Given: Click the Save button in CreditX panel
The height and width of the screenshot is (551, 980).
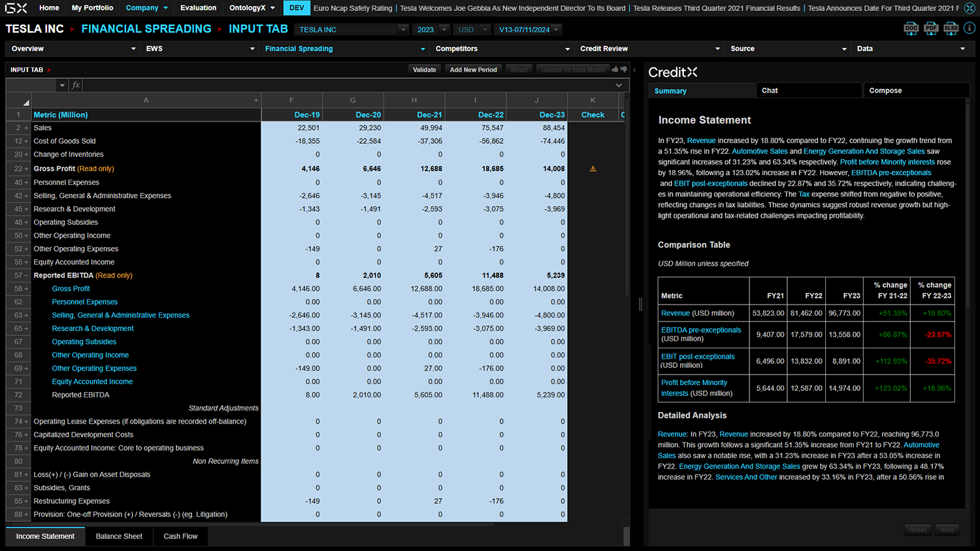Looking at the screenshot, I should click(x=947, y=530).
